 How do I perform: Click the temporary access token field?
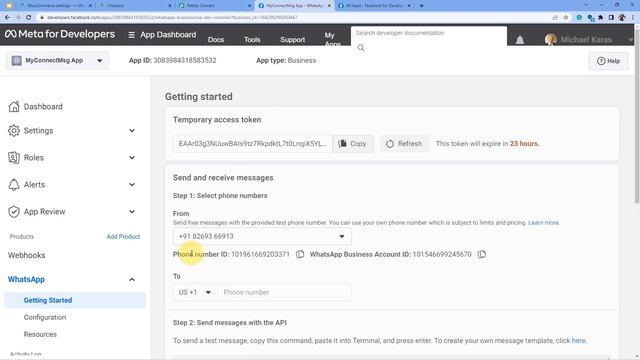[253, 144]
